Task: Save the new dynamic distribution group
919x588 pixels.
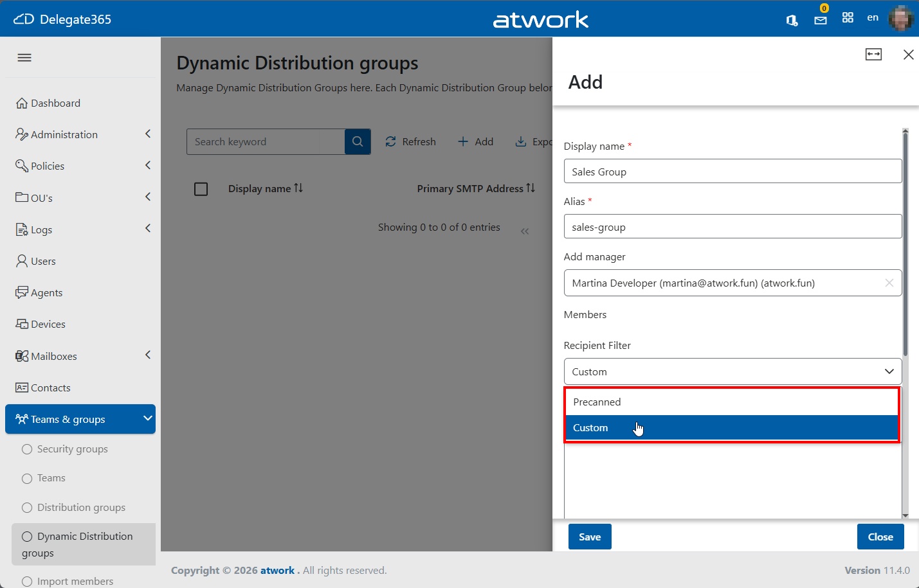Action: (x=590, y=537)
